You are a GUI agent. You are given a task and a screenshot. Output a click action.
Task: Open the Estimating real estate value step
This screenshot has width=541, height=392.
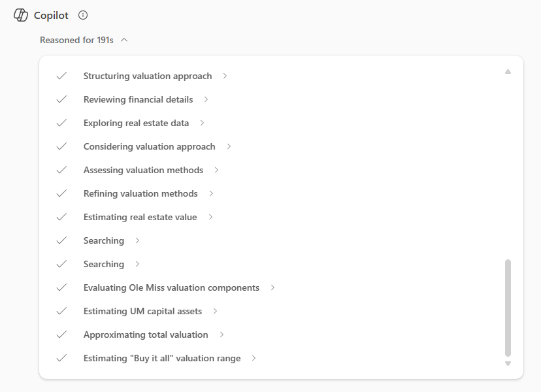tap(140, 217)
